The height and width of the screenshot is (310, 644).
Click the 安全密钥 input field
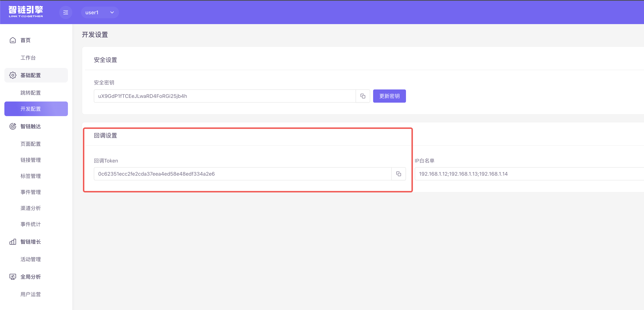[x=225, y=96]
